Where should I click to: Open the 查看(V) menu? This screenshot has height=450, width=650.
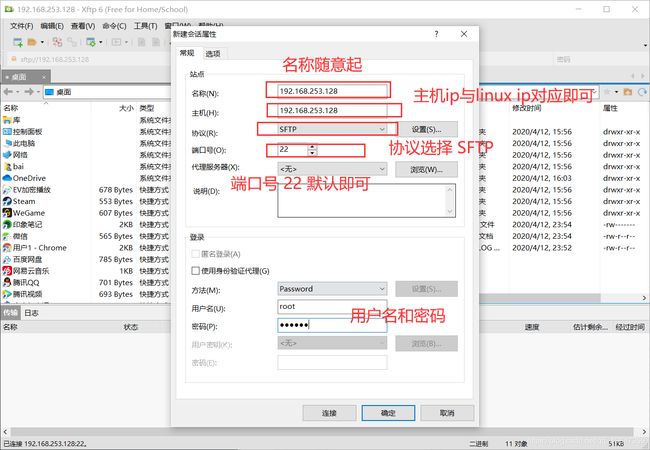pos(83,26)
